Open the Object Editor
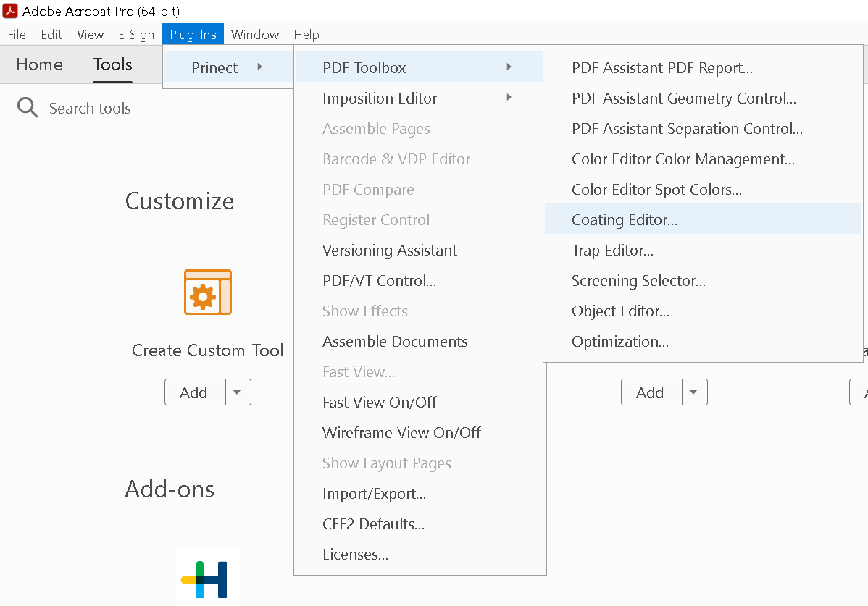The height and width of the screenshot is (606, 868). click(x=703, y=311)
